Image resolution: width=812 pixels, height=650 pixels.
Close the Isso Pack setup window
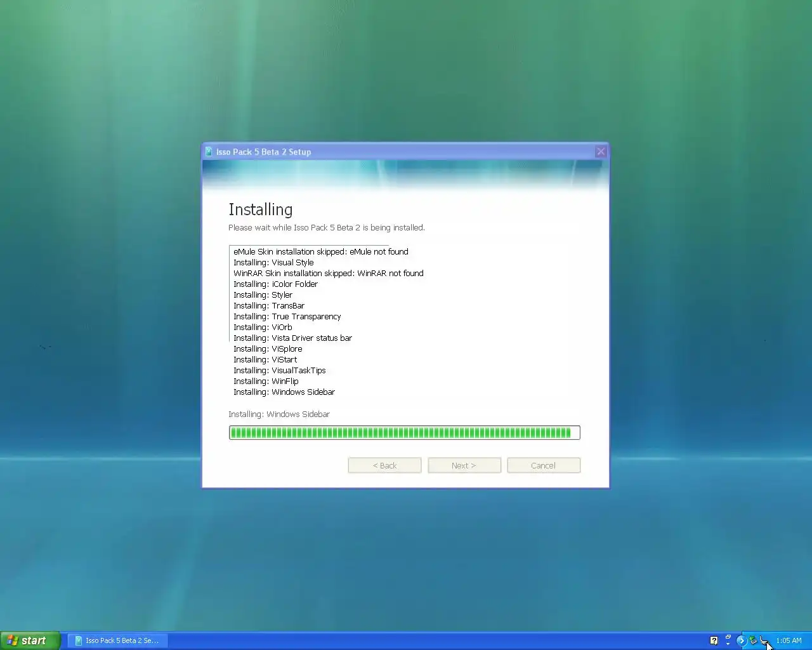tap(601, 152)
